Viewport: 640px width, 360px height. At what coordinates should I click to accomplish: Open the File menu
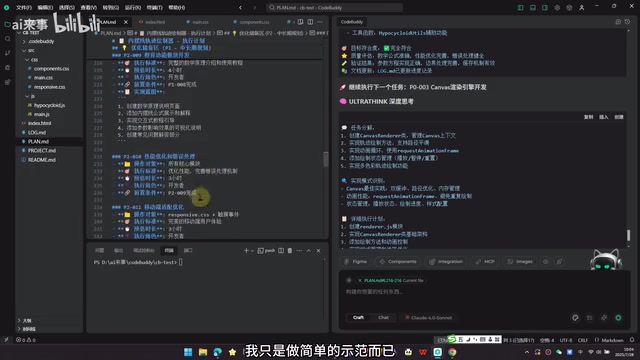click(24, 7)
